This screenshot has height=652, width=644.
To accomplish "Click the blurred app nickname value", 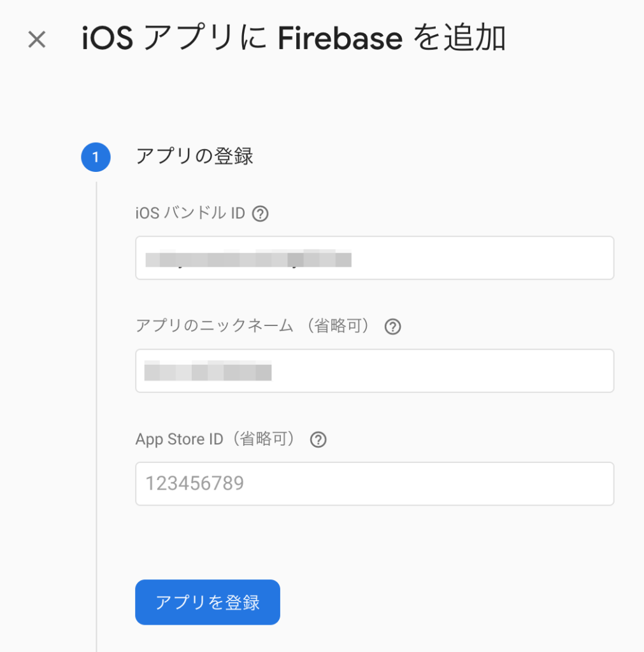I will (208, 371).
